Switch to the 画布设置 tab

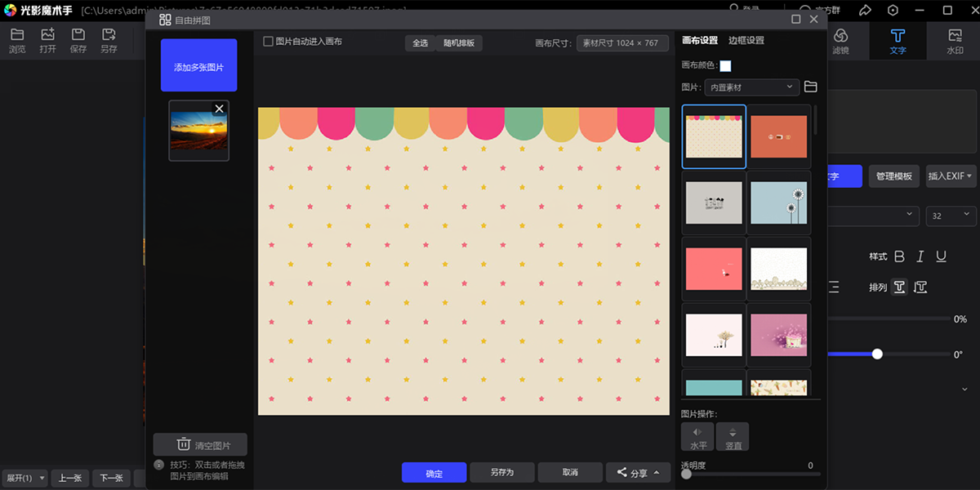click(x=700, y=40)
